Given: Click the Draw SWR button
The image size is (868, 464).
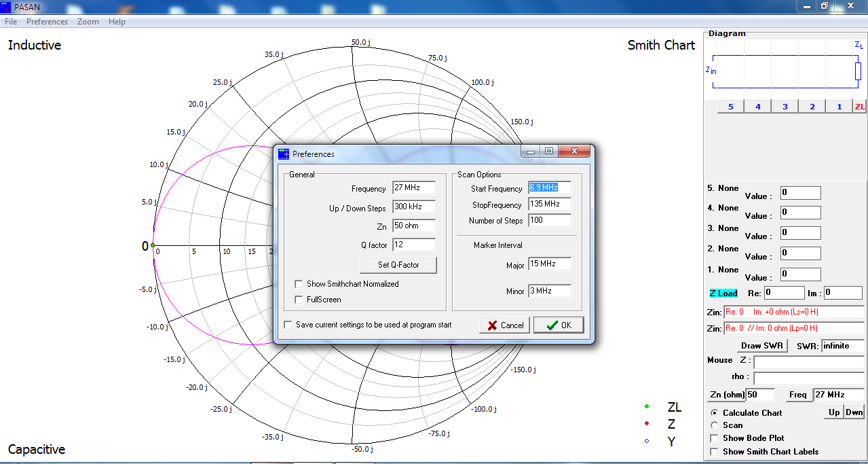Looking at the screenshot, I should point(763,346).
